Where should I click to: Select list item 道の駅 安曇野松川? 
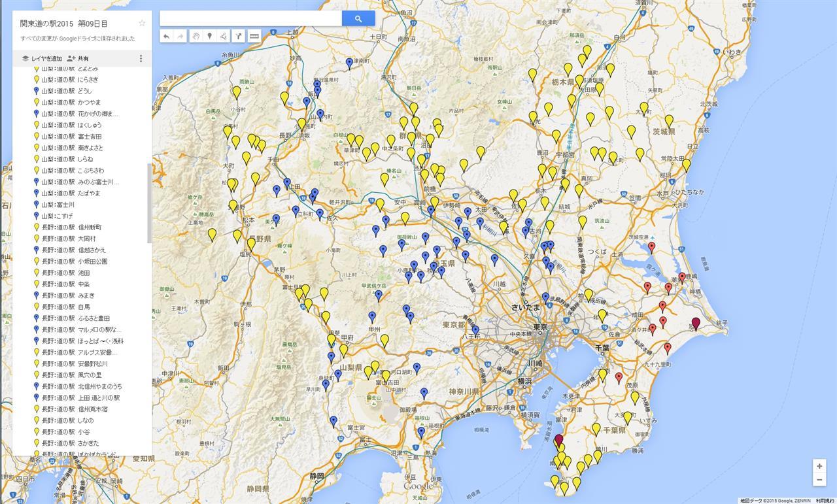(75, 363)
